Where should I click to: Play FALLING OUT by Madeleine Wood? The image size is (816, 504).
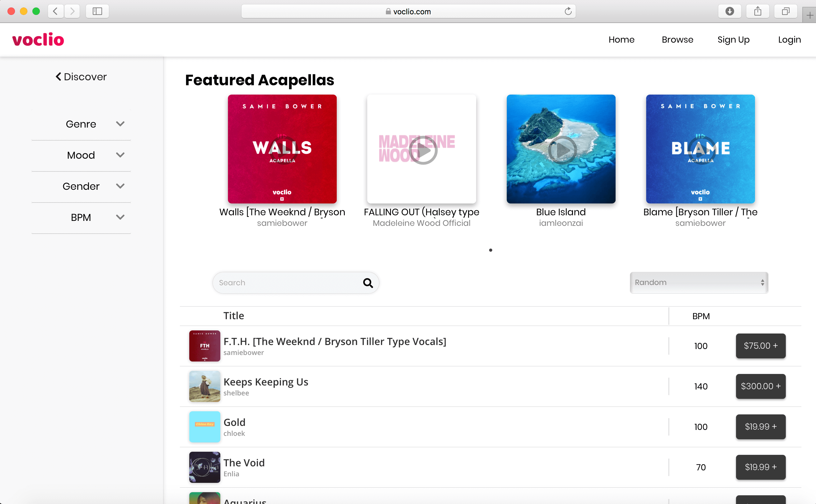click(423, 150)
